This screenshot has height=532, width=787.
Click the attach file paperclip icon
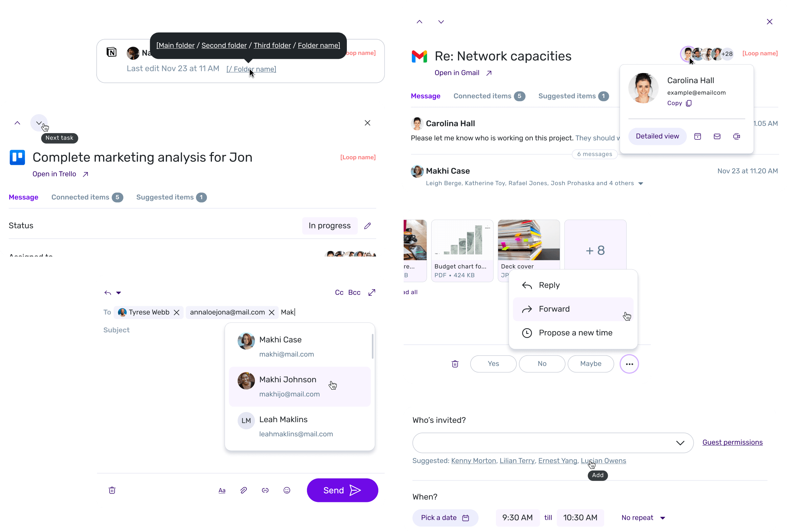243,490
